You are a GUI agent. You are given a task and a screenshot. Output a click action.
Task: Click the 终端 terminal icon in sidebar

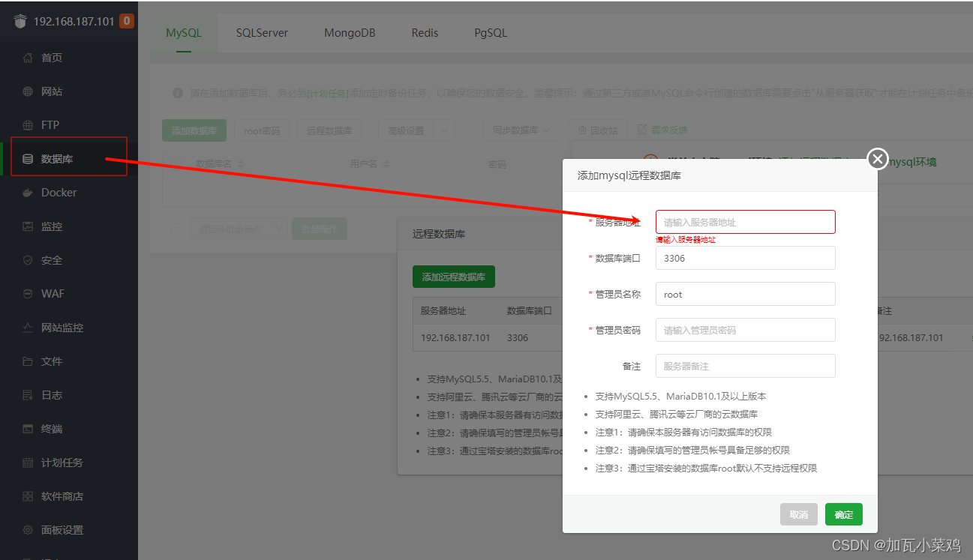click(x=28, y=429)
